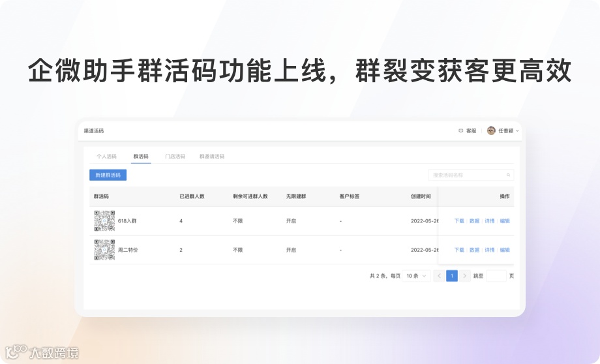Click the 群活码 column header

coord(101,196)
